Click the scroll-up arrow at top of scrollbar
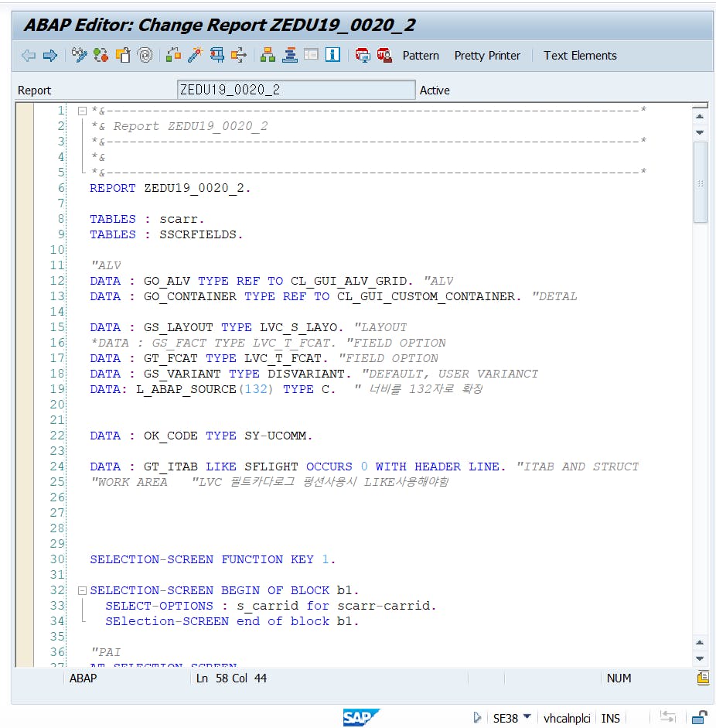 pos(700,117)
